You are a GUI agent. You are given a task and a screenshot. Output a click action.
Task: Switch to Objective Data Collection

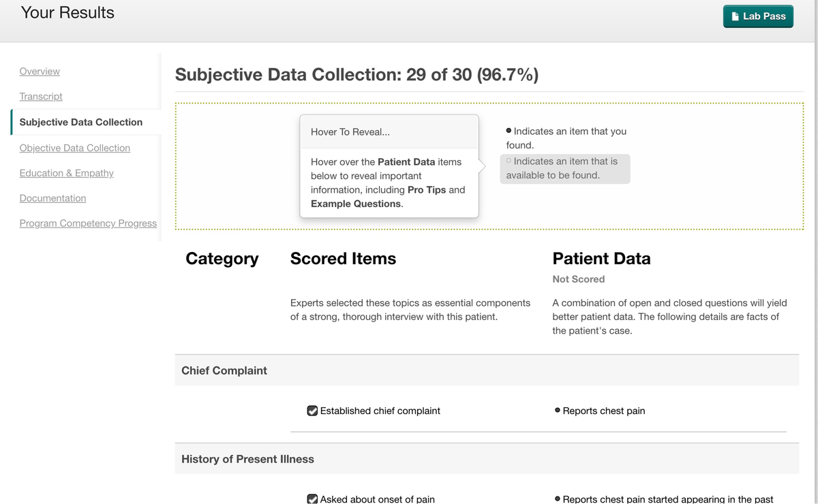tap(74, 148)
